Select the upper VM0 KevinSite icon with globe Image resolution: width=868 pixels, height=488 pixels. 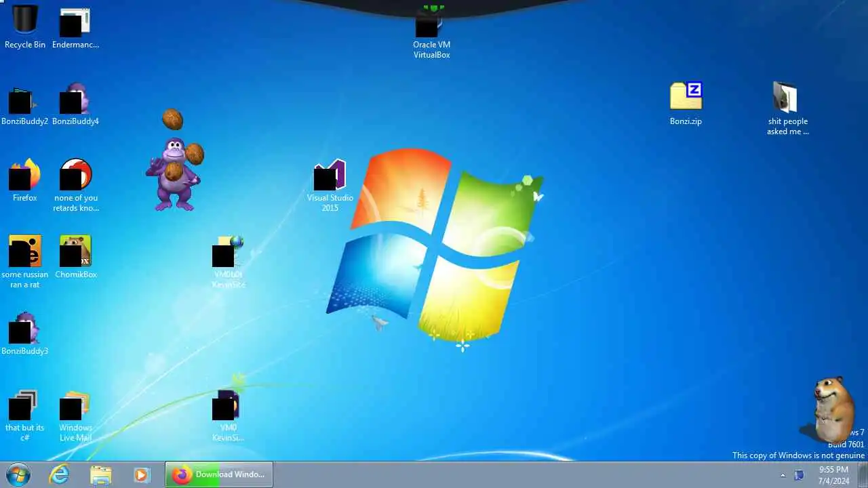click(229, 262)
